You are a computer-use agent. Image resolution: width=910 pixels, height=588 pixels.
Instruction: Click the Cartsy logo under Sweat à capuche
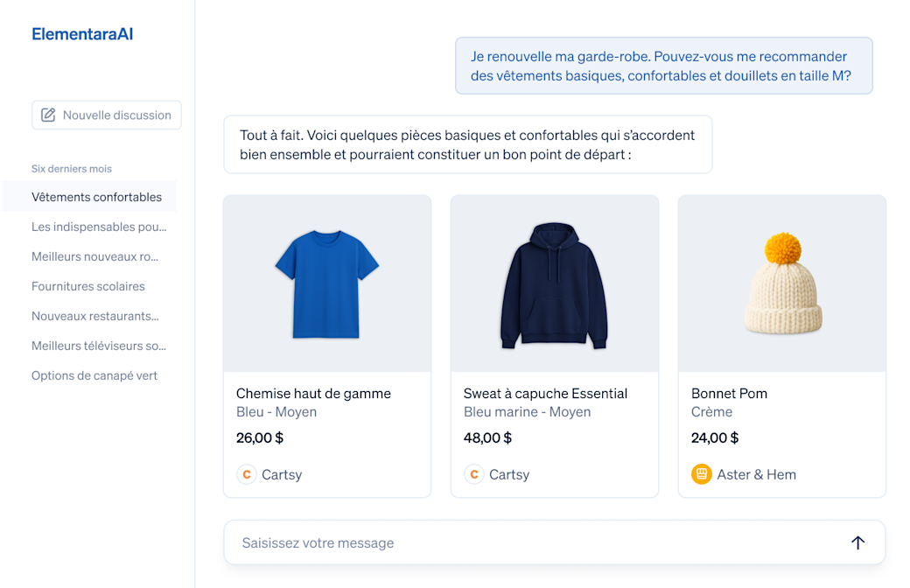(x=474, y=474)
